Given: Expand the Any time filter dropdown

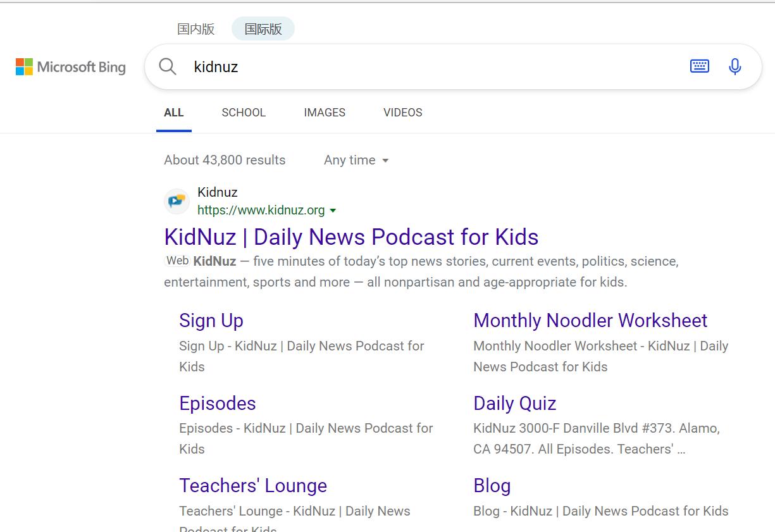Looking at the screenshot, I should click(x=356, y=160).
